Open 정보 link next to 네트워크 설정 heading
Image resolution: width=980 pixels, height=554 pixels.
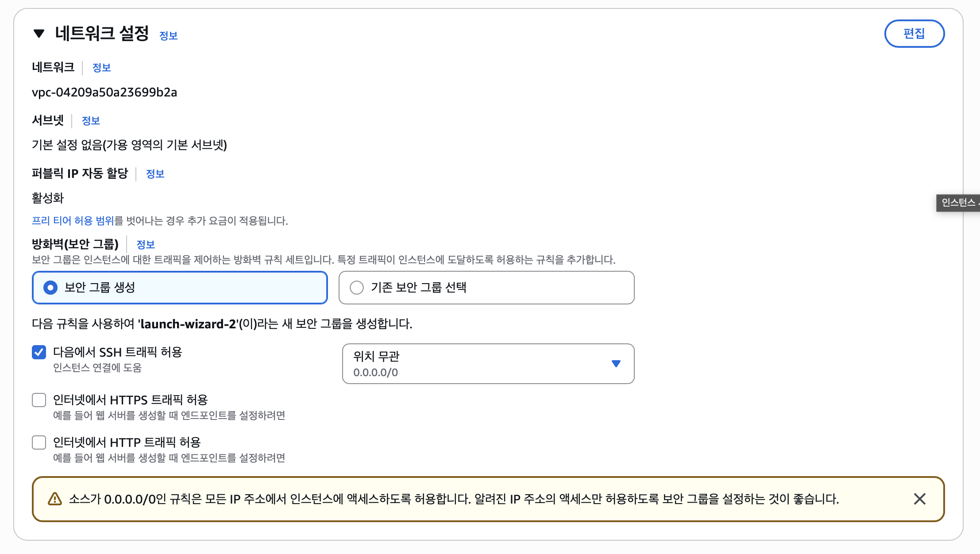[x=168, y=36]
